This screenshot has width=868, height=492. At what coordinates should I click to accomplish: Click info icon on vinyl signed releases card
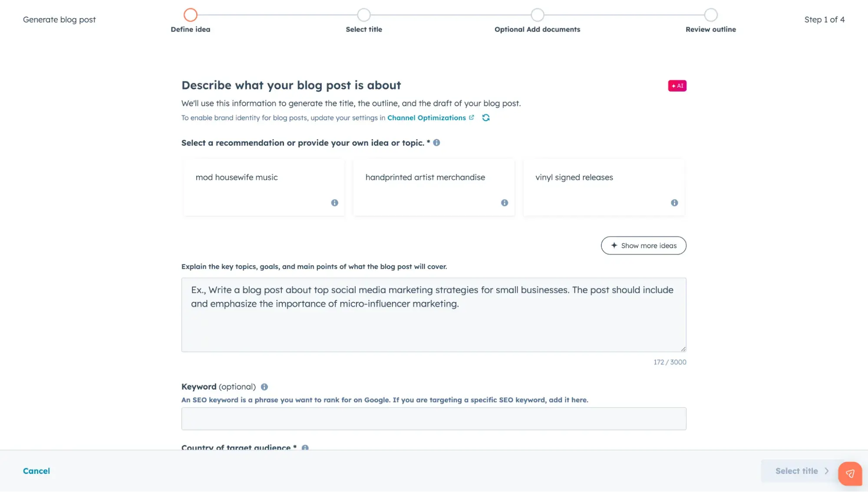[x=674, y=202]
